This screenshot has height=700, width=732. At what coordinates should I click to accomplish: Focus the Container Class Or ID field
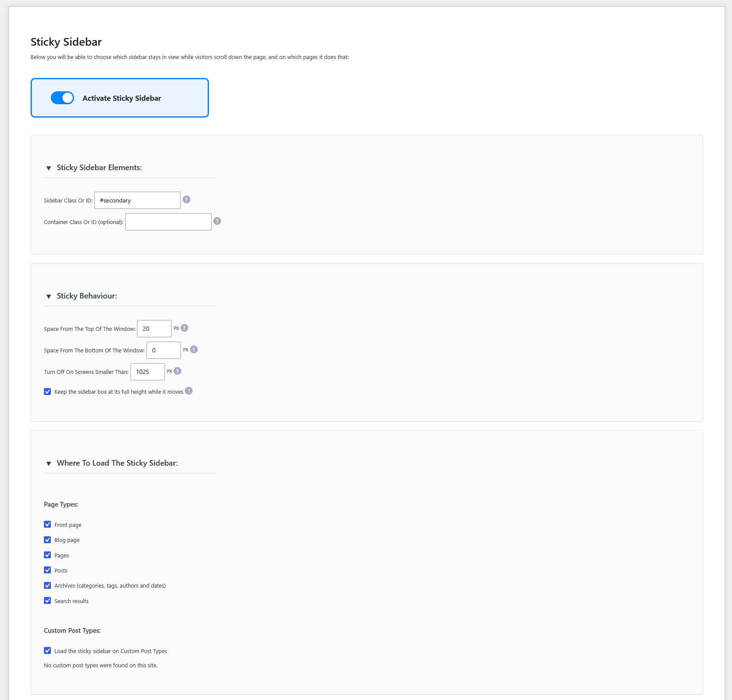[x=168, y=222]
